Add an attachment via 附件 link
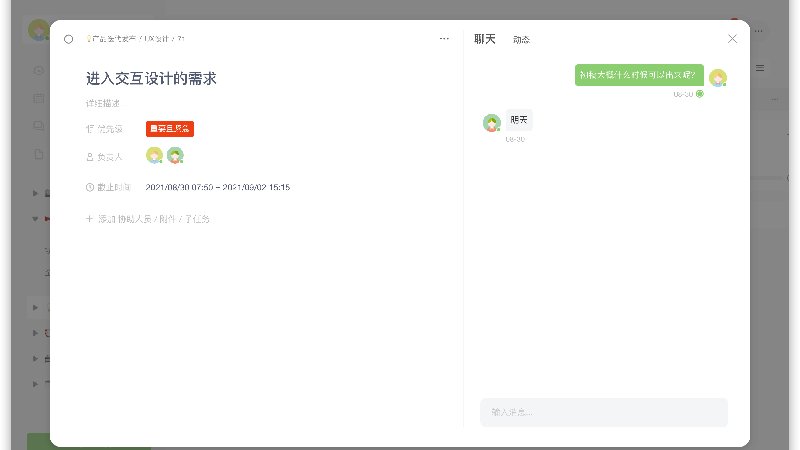The width and height of the screenshot is (800, 450). tap(167, 219)
